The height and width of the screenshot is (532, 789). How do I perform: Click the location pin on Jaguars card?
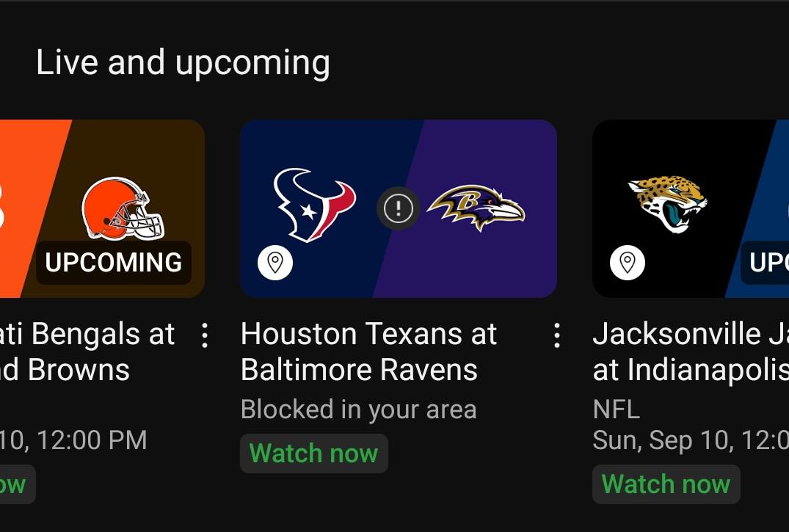(x=628, y=262)
